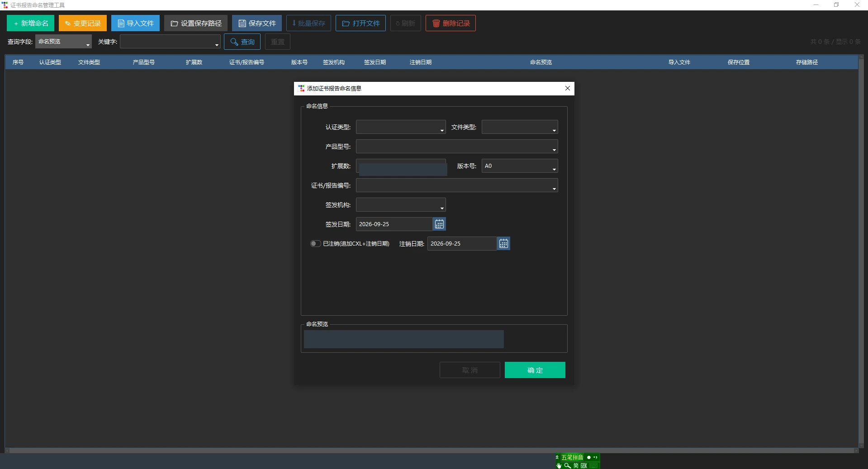Expand the 证书/报告编号 combo box
Viewport: 868px width, 469px height.
(x=457, y=185)
